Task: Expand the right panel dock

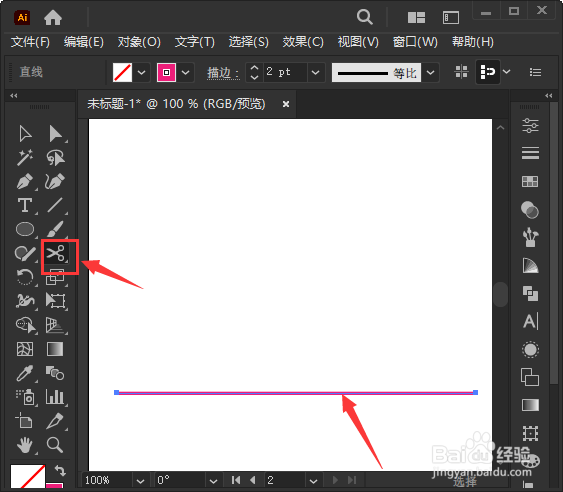Action: coord(548,96)
